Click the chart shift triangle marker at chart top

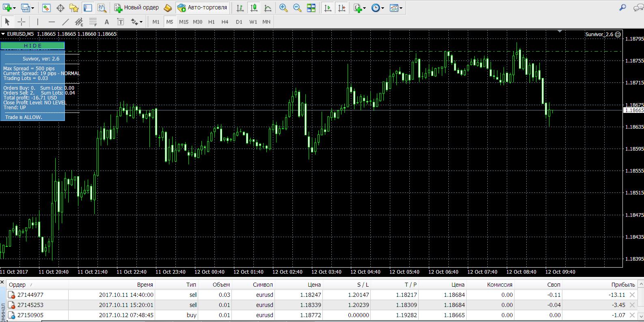coord(560,31)
